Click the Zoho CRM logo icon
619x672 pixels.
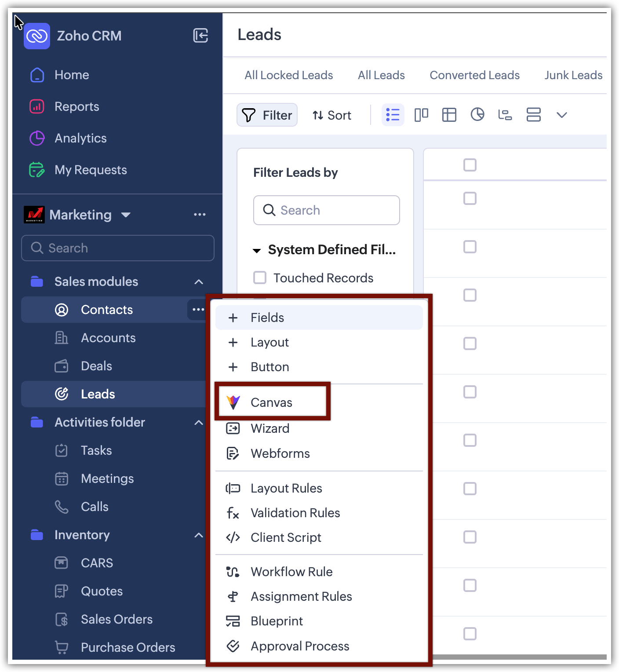tap(37, 36)
